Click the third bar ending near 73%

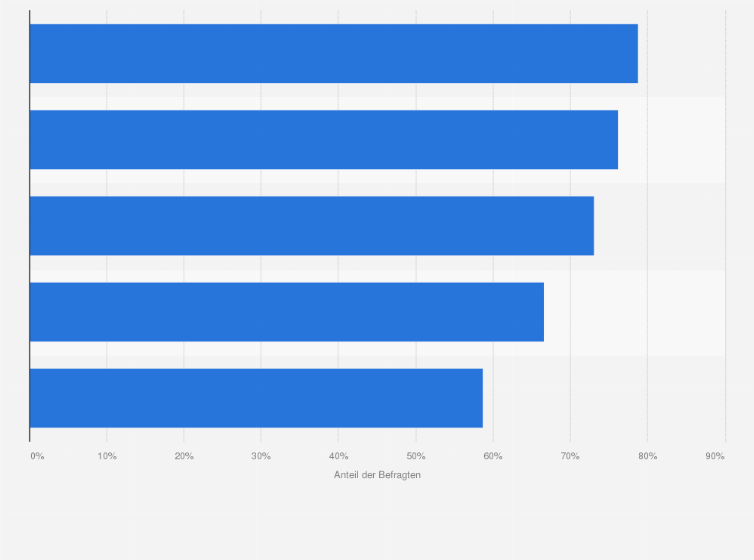coord(312,225)
